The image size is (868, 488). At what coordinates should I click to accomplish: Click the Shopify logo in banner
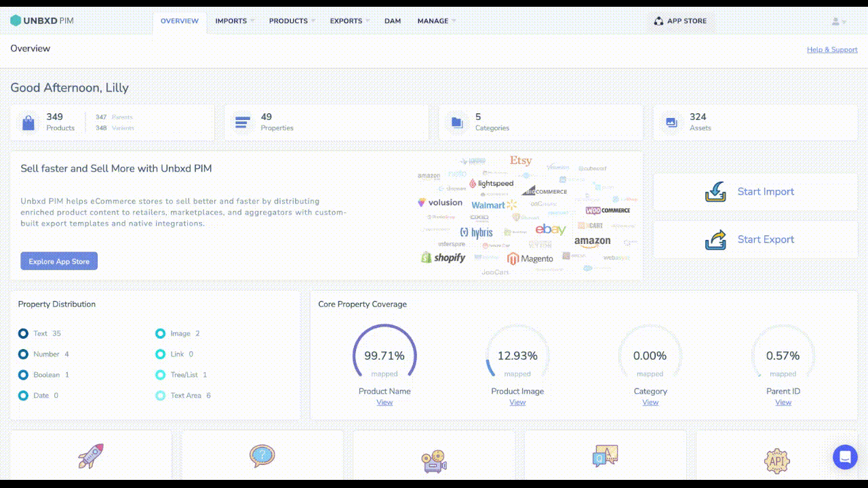coord(443,258)
